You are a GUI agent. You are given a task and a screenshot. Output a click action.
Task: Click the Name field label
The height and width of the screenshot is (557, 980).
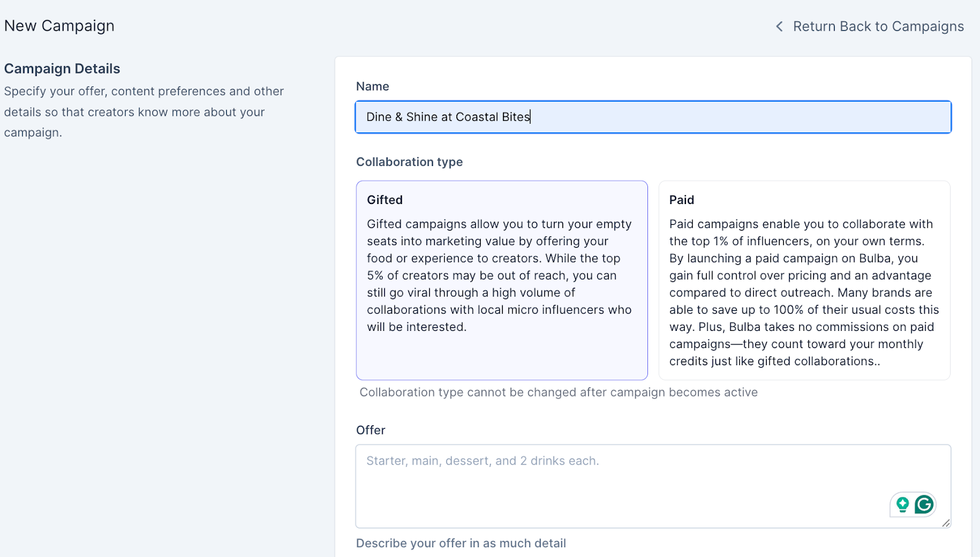coord(372,86)
